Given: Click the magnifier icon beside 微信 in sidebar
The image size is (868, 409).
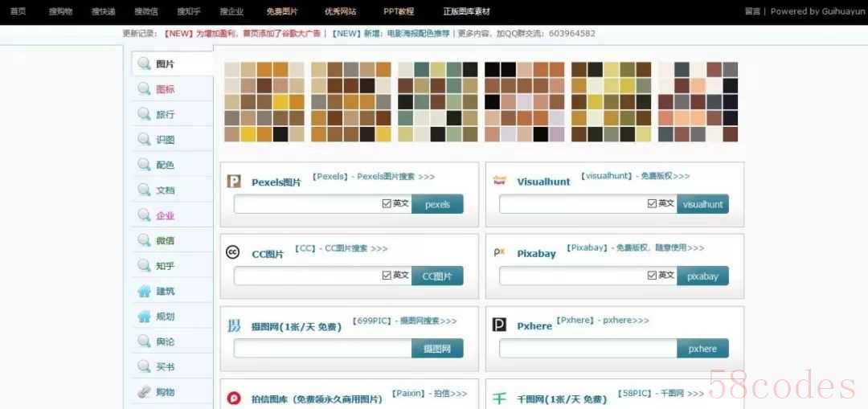Looking at the screenshot, I should pos(144,240).
